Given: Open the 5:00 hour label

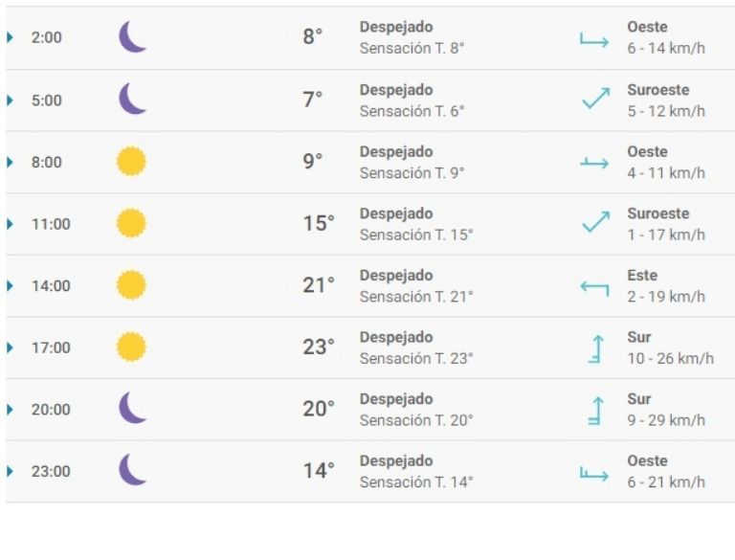Looking at the screenshot, I should (x=46, y=101).
